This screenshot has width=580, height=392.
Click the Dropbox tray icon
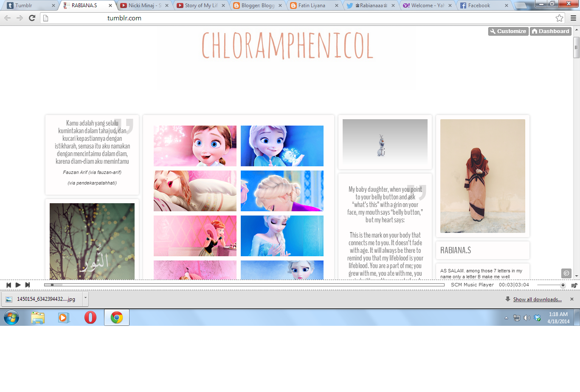click(x=537, y=318)
